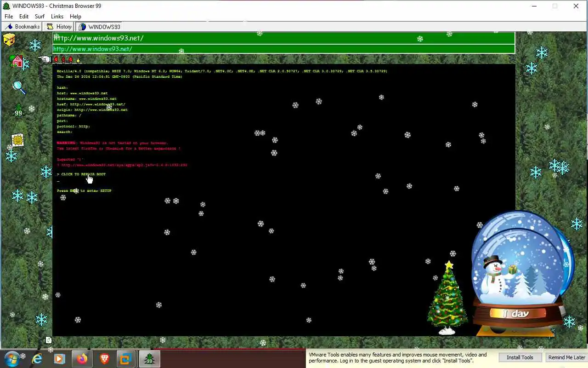The height and width of the screenshot is (368, 588).
Task: Open the Edit menu
Action: click(24, 17)
